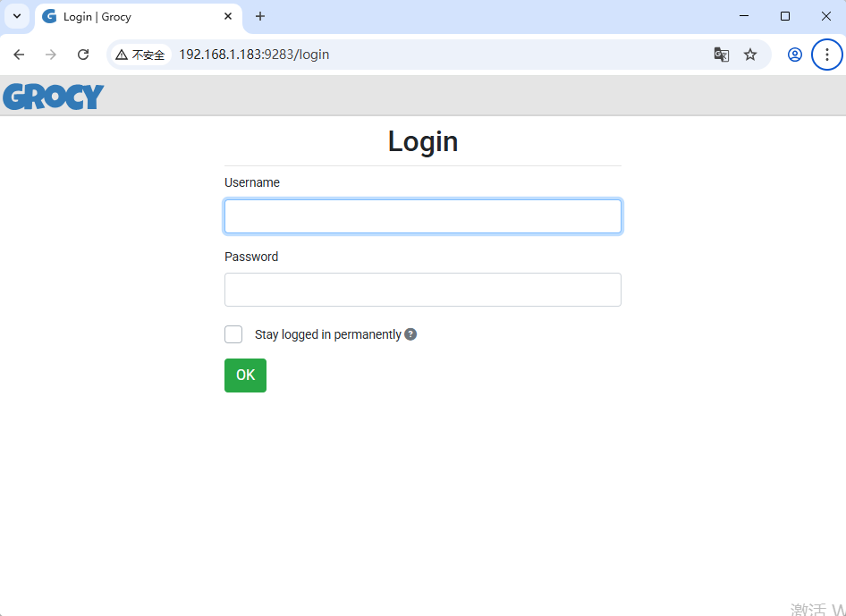846x616 pixels.
Task: Bookmark this page with star icon
Action: [750, 55]
